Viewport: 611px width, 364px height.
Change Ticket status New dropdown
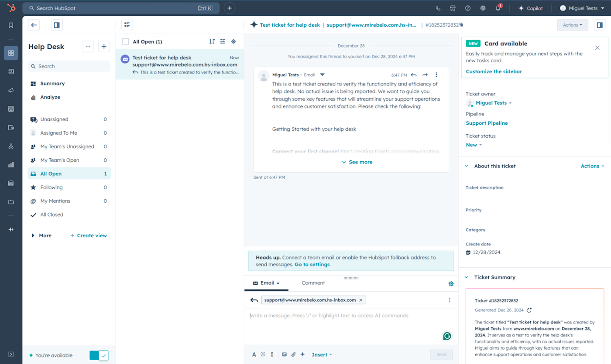(474, 145)
